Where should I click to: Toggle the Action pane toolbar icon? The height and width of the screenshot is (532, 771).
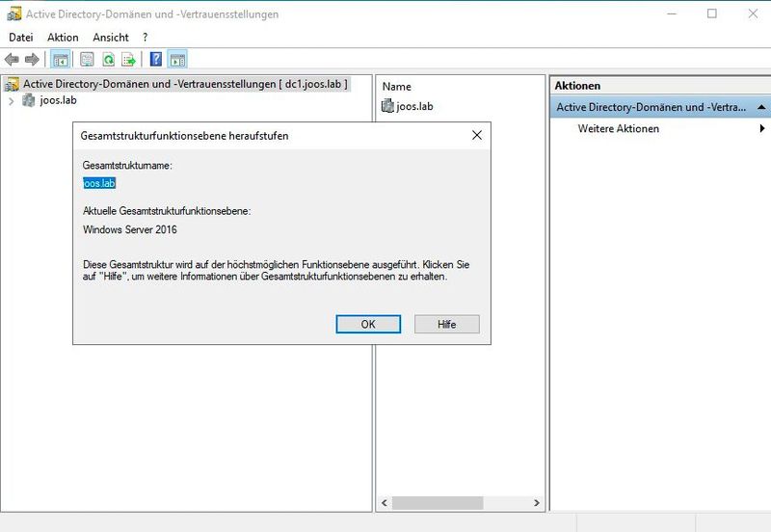pyautogui.click(x=177, y=60)
